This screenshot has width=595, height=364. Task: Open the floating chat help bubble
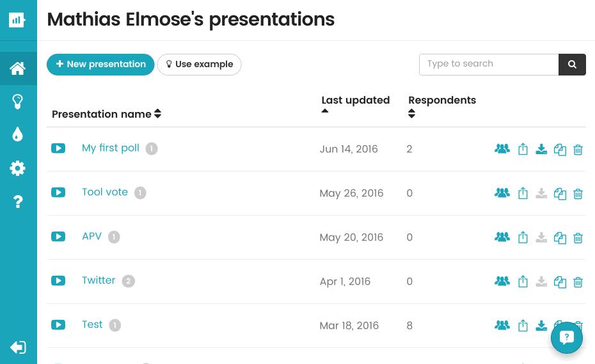pyautogui.click(x=567, y=337)
